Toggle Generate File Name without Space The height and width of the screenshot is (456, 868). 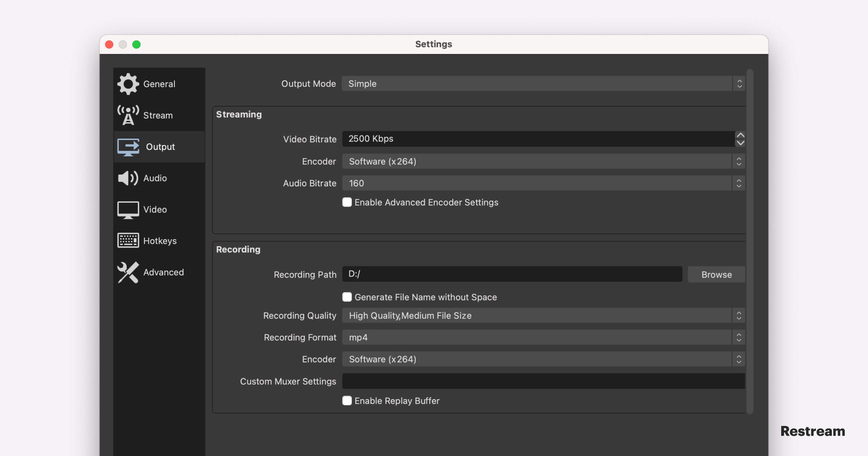346,297
